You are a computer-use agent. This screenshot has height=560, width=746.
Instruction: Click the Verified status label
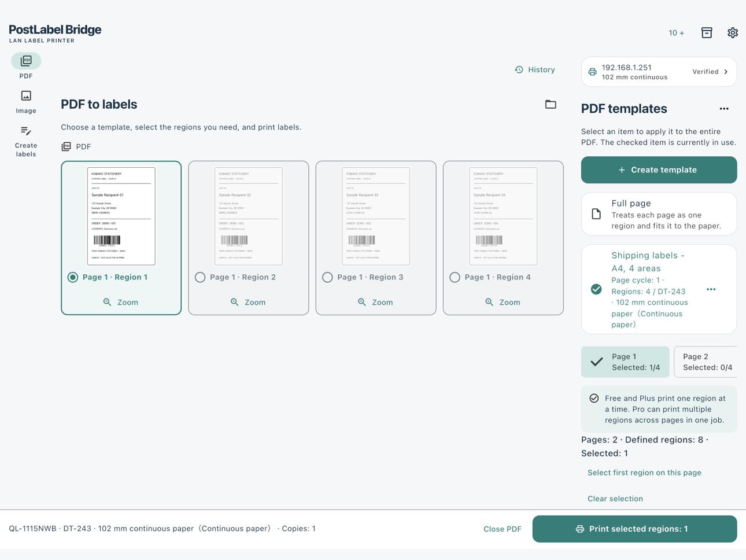[706, 72]
